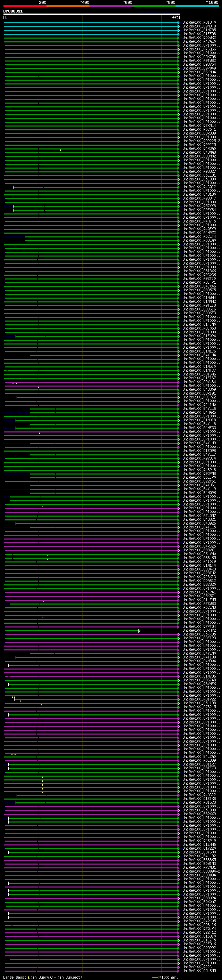
Task: Select hit label UniRef100_A9UUF7
Action: (199, 198)
